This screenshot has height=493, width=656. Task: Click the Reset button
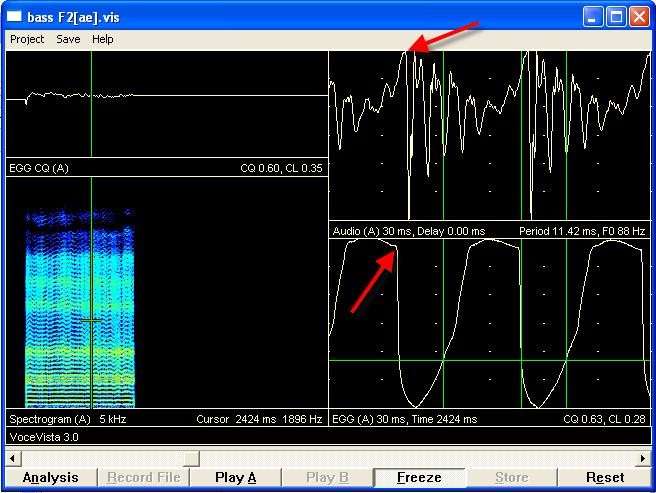(604, 477)
